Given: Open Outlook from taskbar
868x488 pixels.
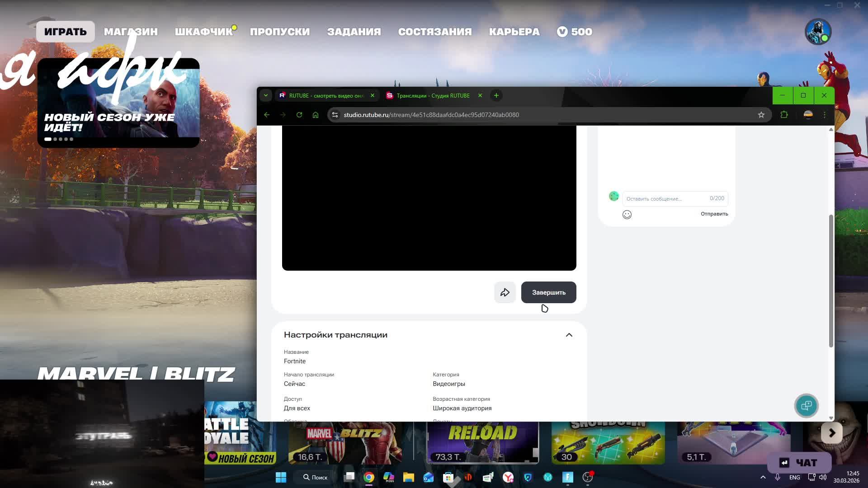Looking at the screenshot, I should click(x=429, y=477).
